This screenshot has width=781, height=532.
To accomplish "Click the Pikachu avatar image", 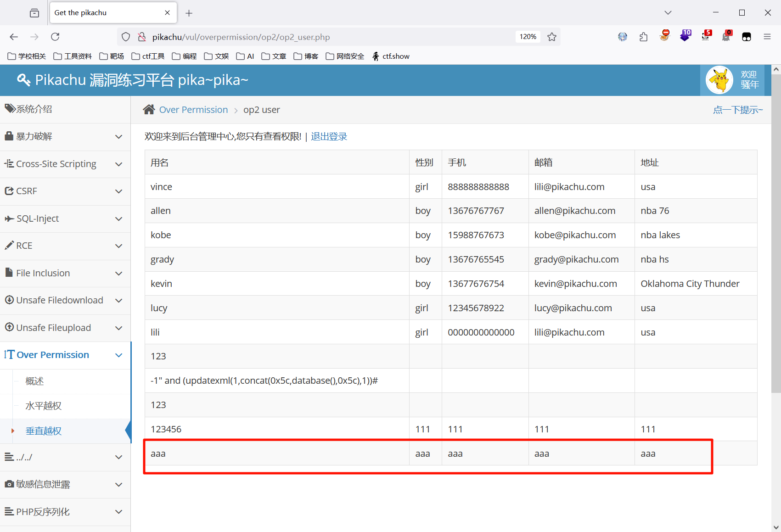I will click(719, 80).
